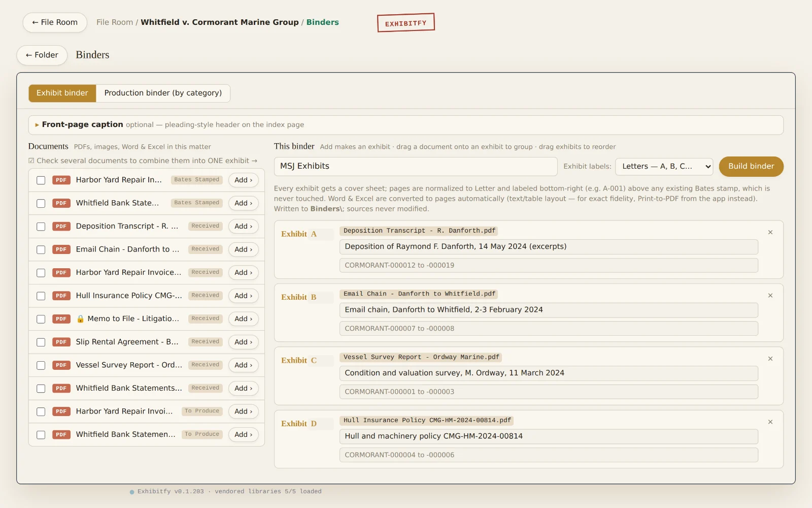
Task: Add Harbor Yard Repair Invoi... To Produce document
Action: click(243, 411)
